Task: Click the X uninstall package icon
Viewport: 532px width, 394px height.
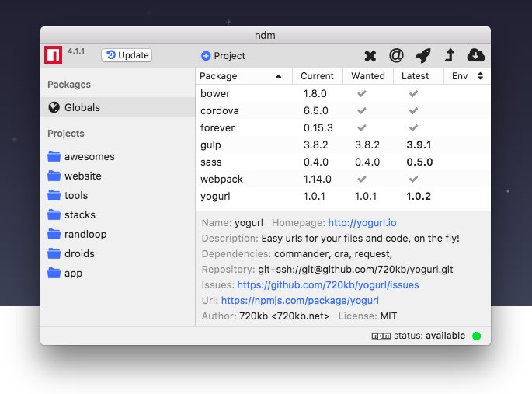Action: click(x=370, y=56)
